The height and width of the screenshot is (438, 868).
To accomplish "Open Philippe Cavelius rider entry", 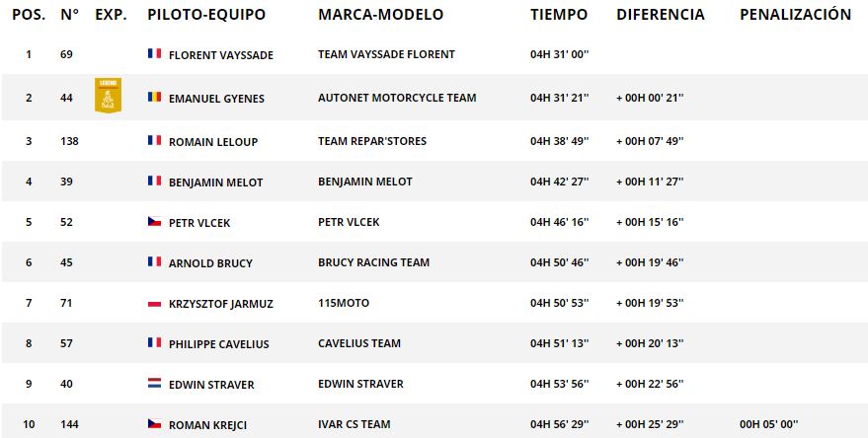I will click(x=219, y=344).
